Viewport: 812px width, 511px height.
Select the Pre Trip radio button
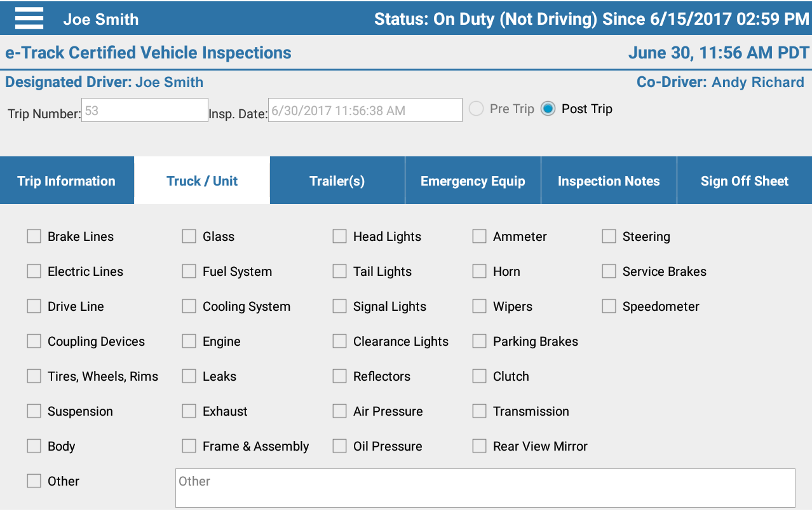click(x=477, y=109)
